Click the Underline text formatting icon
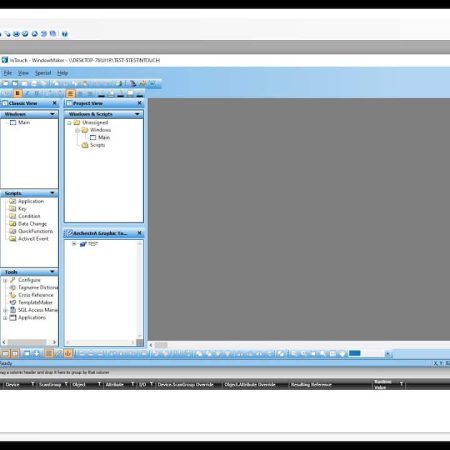Image resolution: width=450 pixels, height=450 pixels. (x=37, y=94)
